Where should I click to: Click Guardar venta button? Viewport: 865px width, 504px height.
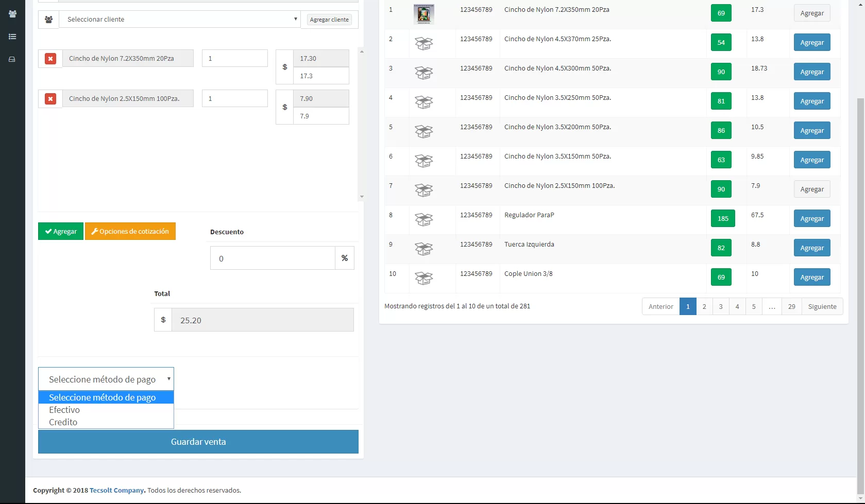pos(198,442)
